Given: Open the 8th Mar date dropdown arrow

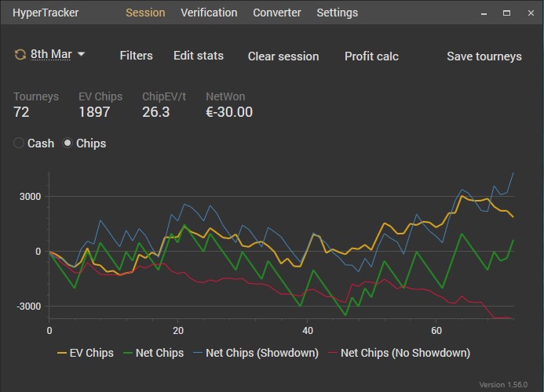Looking at the screenshot, I should tap(82, 55).
